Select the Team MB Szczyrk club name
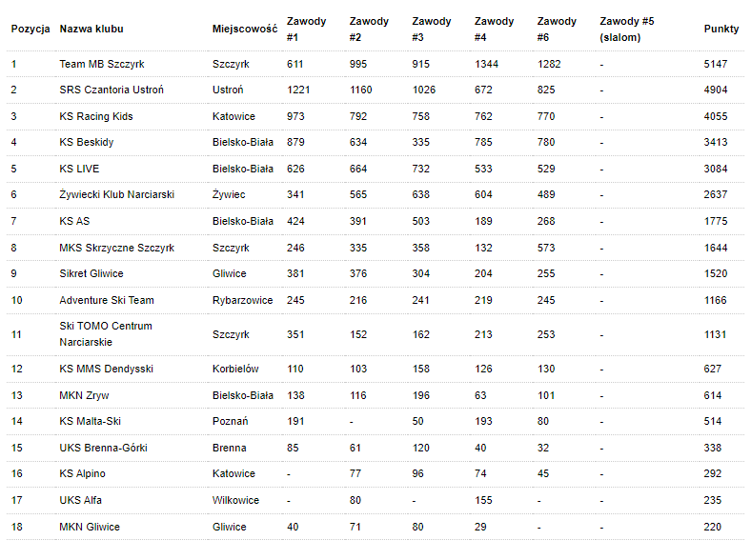 tap(102, 64)
